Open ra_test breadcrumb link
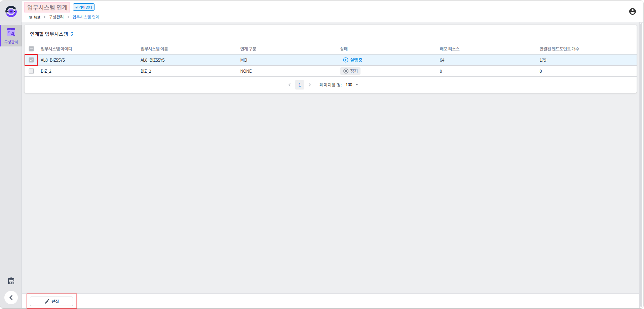This screenshot has height=309, width=644. [x=34, y=17]
